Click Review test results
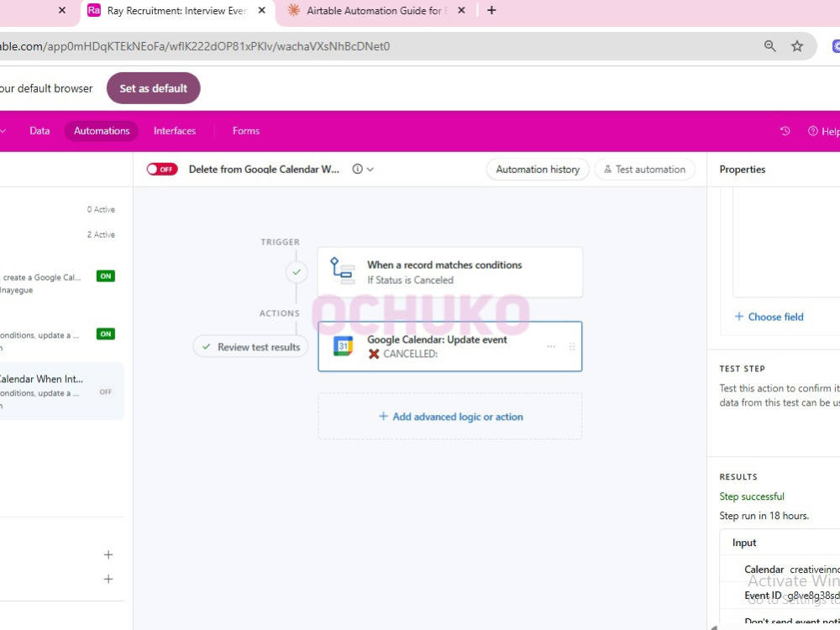The height and width of the screenshot is (630, 840). (x=250, y=347)
